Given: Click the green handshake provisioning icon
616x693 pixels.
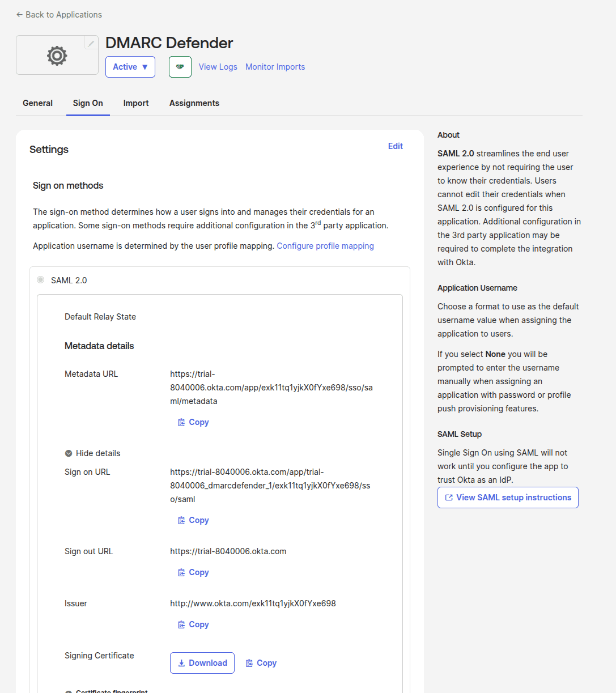Looking at the screenshot, I should coord(180,67).
